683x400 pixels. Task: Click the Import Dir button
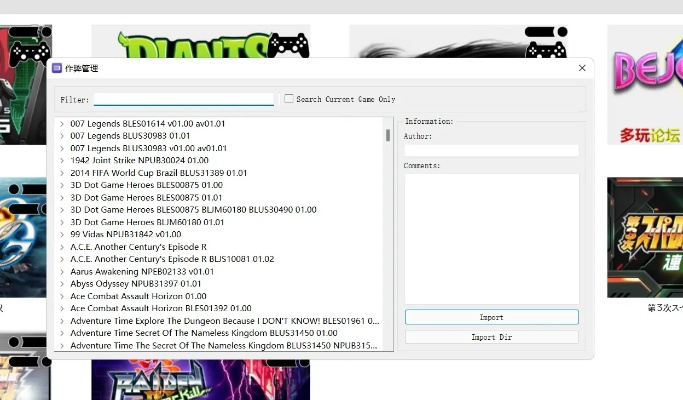(491, 338)
